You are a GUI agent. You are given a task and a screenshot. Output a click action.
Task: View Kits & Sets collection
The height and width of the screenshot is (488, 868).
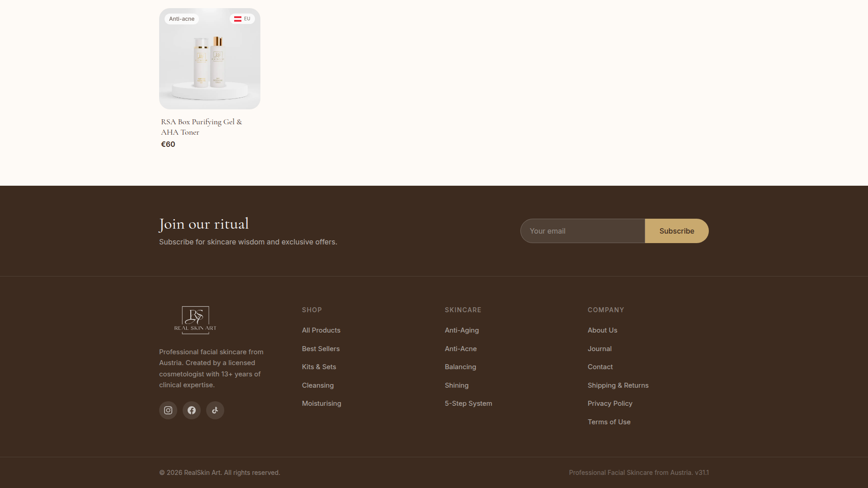[x=319, y=366]
